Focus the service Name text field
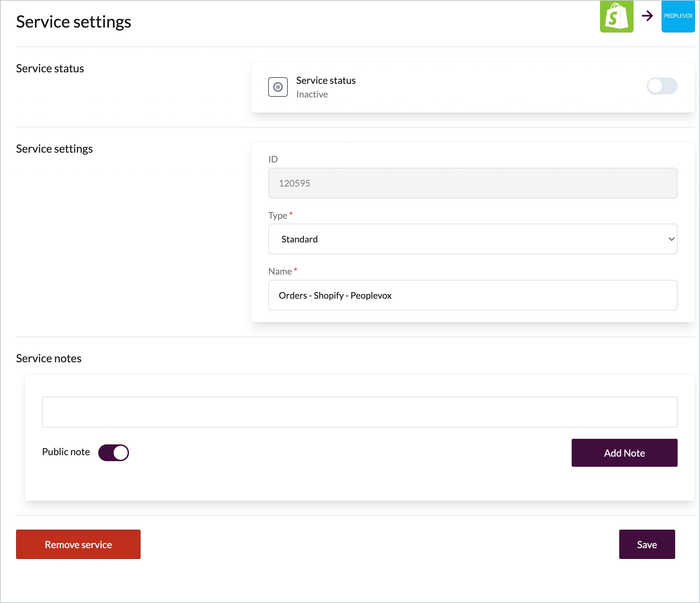The width and height of the screenshot is (700, 603). point(472,296)
